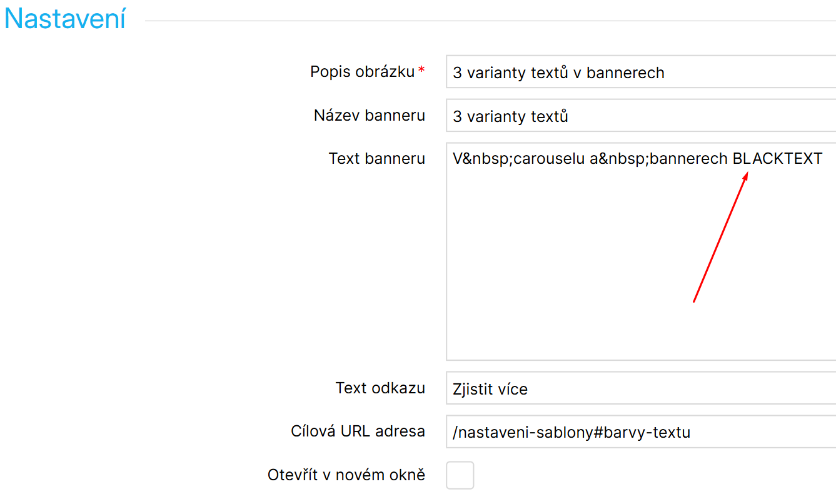Click the Otevřít v novém okně label
The width and height of the screenshot is (836, 504).
346,475
